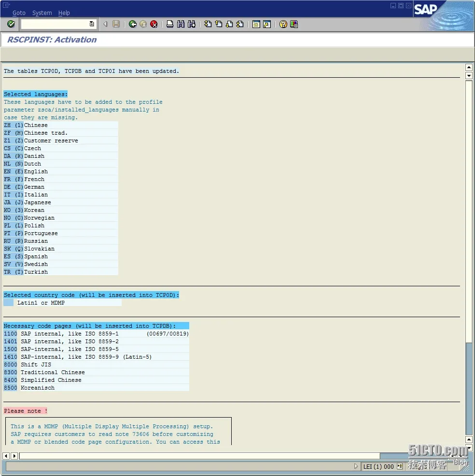Select the 'SK (Q) Slovakian' row
This screenshot has height=476, width=475.
click(61, 249)
